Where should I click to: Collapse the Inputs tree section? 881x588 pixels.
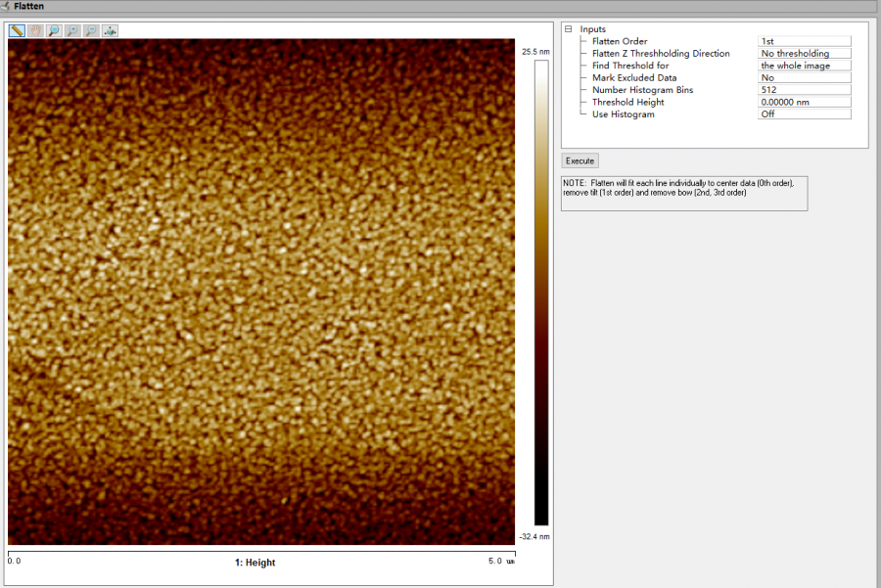click(x=568, y=28)
